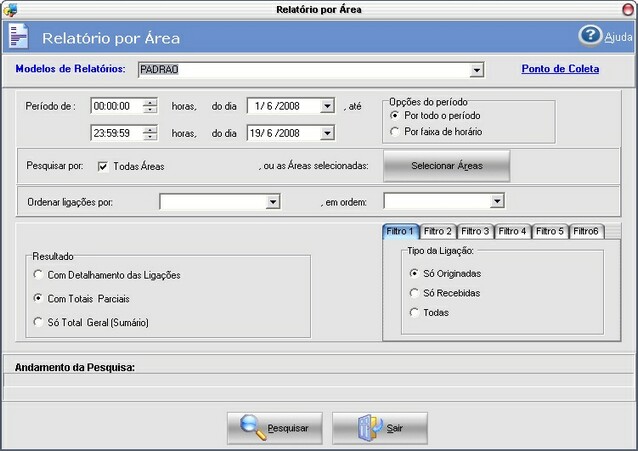Expand the Modelos de Relatórios dropdown

coord(476,70)
